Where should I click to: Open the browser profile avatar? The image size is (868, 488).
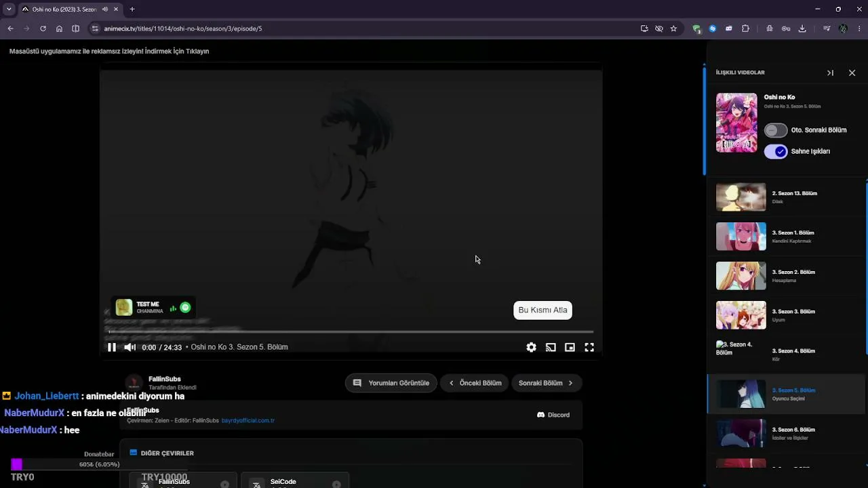tap(843, 28)
